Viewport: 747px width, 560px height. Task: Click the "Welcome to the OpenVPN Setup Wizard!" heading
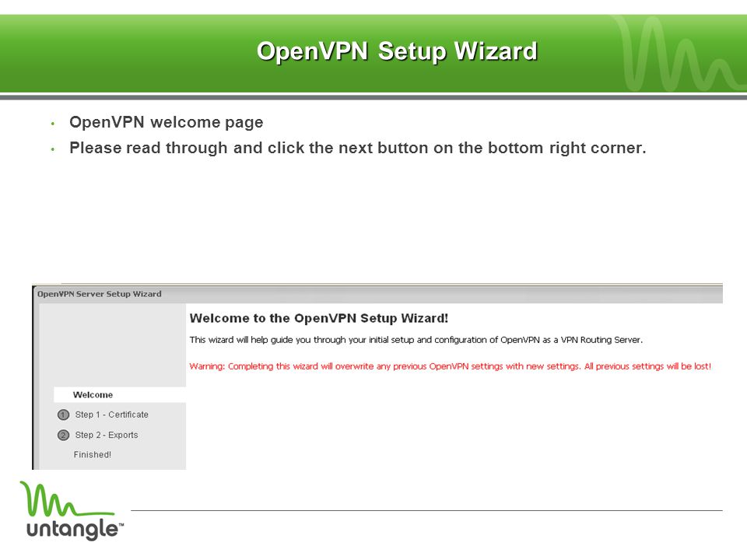pyautogui.click(x=319, y=319)
